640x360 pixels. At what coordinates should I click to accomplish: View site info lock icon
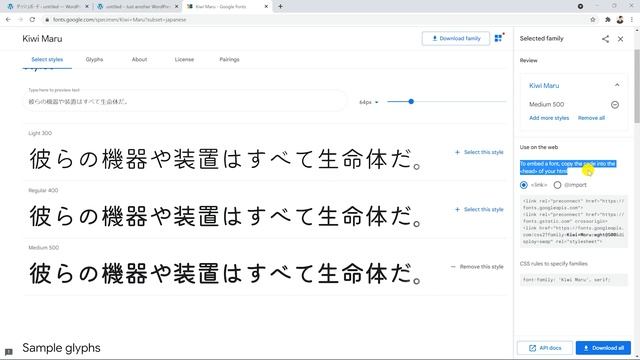point(47,20)
